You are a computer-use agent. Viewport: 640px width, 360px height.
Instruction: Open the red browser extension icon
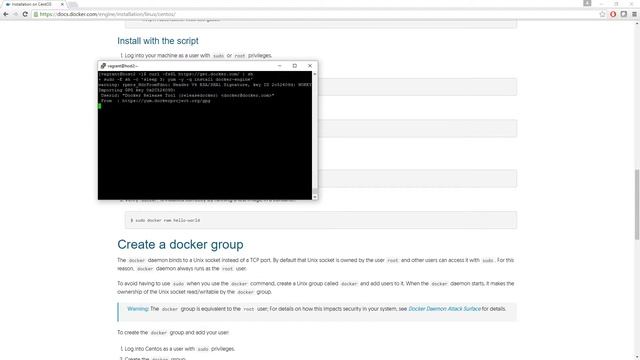pyautogui.click(x=613, y=14)
